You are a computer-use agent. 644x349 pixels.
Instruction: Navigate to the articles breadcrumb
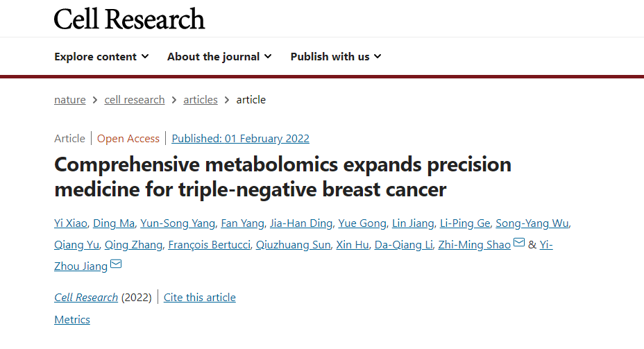tap(201, 100)
